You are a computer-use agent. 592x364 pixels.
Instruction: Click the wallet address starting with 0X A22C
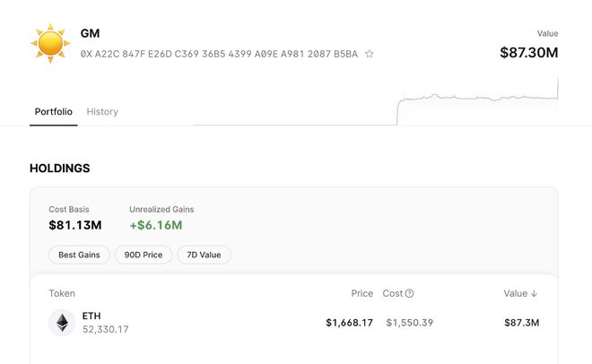[219, 54]
